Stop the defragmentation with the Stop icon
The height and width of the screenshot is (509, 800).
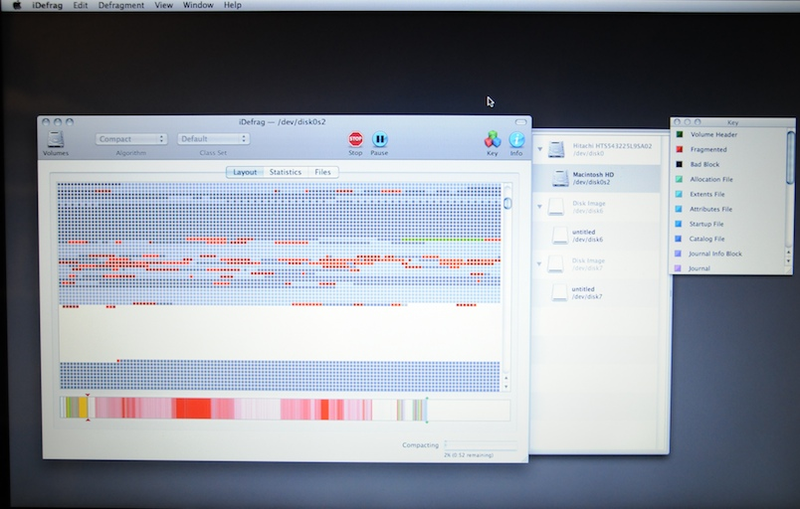[x=355, y=139]
